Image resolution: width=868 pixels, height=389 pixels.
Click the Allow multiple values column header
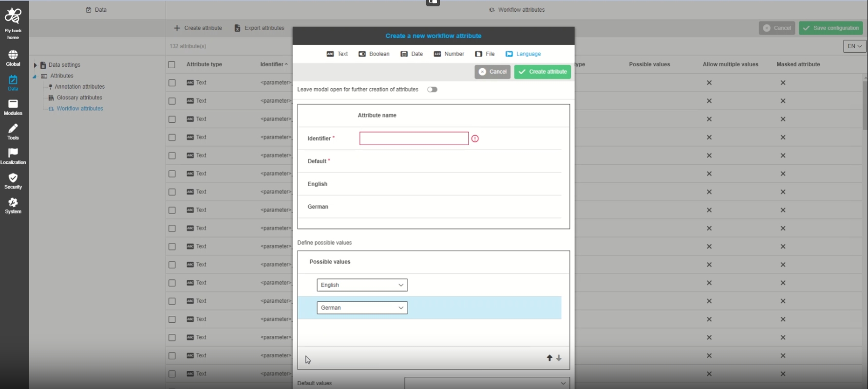pyautogui.click(x=731, y=64)
